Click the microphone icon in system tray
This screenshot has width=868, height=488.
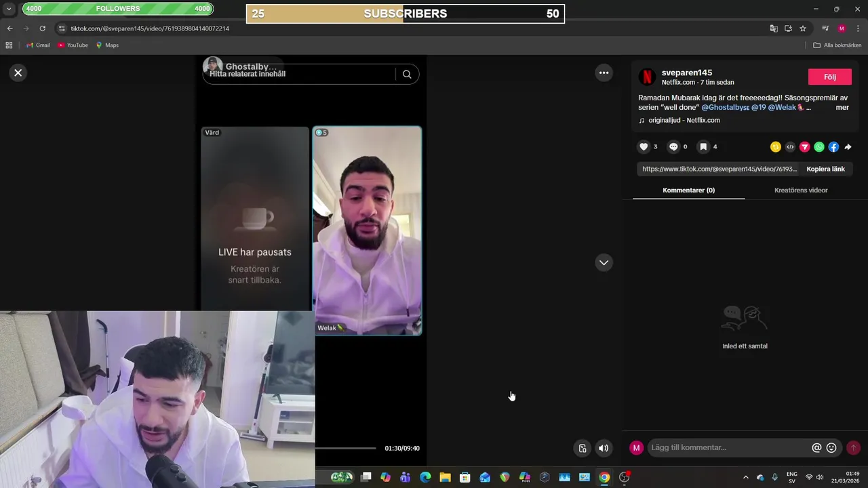tap(774, 477)
